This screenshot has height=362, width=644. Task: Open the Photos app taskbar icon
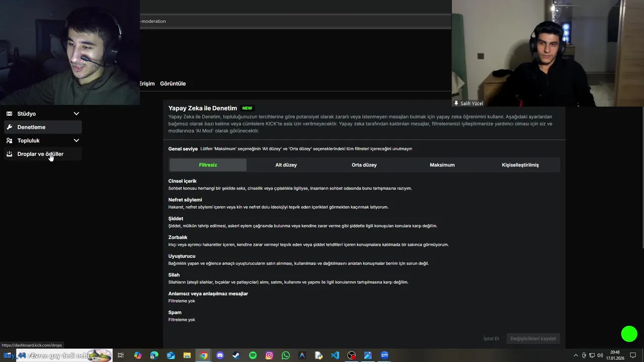(368, 355)
